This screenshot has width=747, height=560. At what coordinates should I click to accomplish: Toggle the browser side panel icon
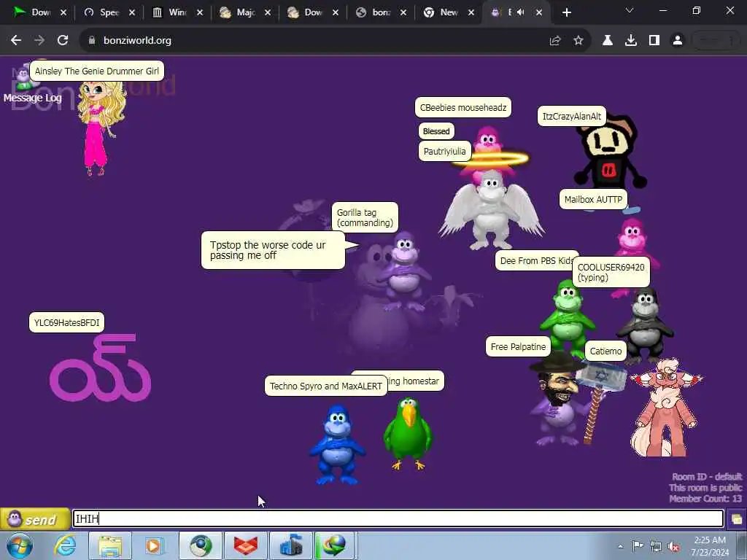[654, 41]
